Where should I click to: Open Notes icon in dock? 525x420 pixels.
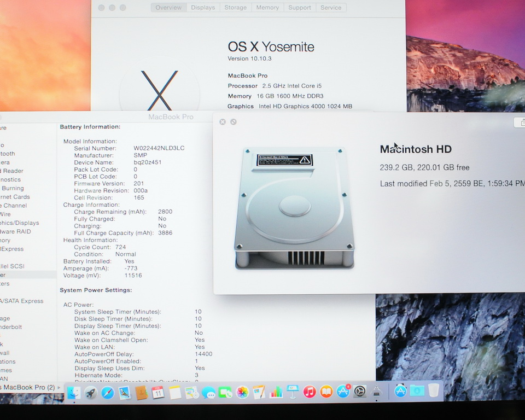175,392
